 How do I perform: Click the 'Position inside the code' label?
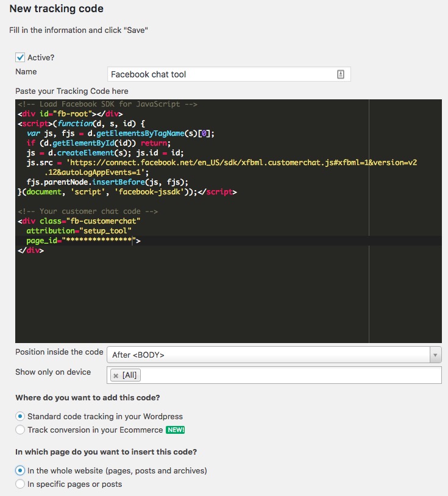pos(60,352)
